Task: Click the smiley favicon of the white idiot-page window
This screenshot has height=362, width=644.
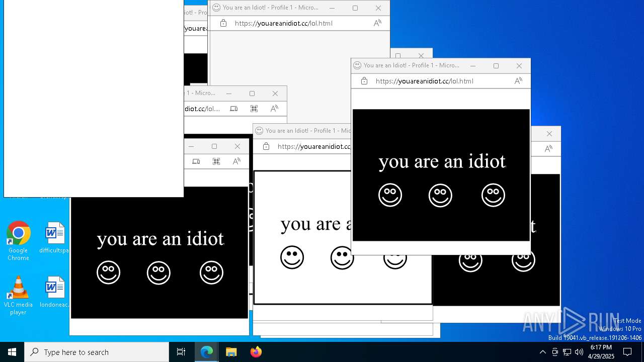Action: click(259, 131)
